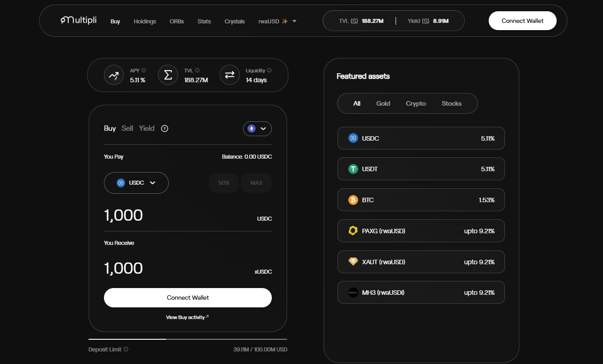Click the help icon beside Yield tab
Screen dimensions: 603x364
click(x=165, y=129)
